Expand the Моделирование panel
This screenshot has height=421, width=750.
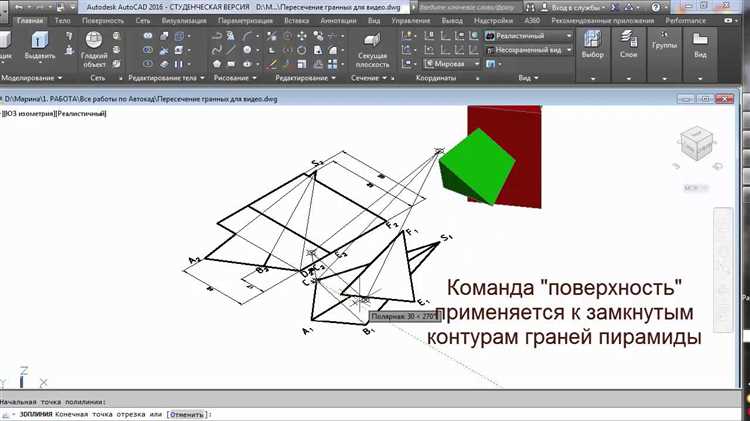[x=32, y=78]
